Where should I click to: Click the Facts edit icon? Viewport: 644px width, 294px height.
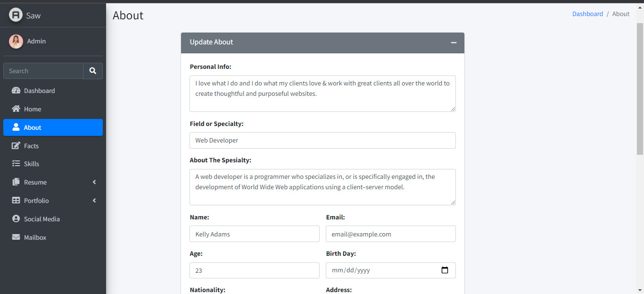pyautogui.click(x=16, y=146)
